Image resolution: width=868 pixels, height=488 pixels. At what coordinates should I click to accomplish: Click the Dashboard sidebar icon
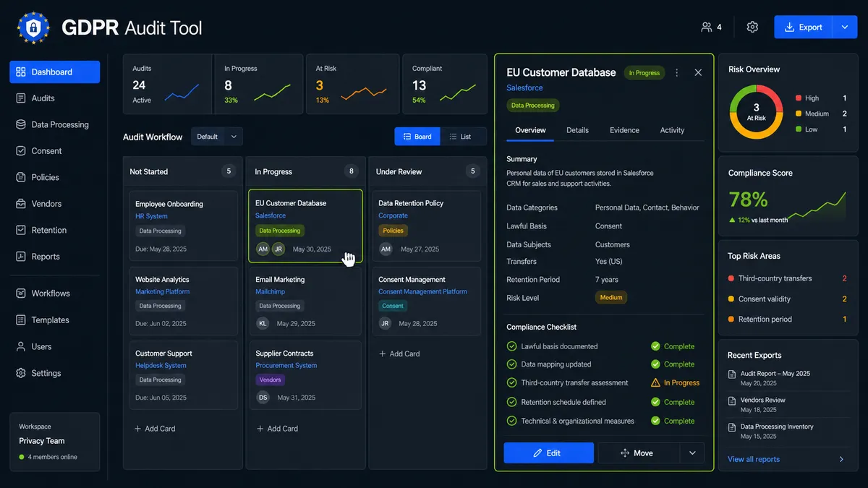(20, 72)
